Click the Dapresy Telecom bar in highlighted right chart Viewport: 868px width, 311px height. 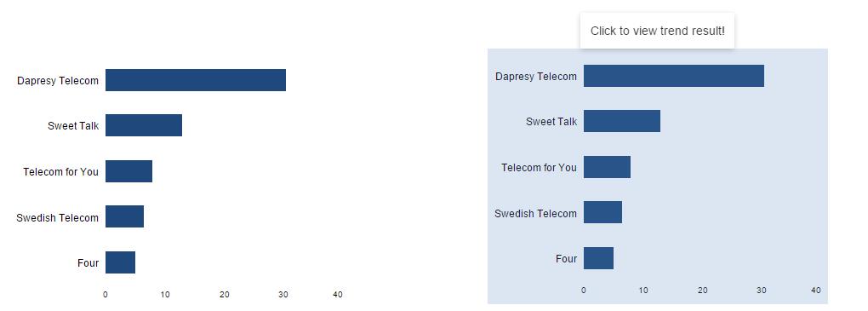click(674, 76)
